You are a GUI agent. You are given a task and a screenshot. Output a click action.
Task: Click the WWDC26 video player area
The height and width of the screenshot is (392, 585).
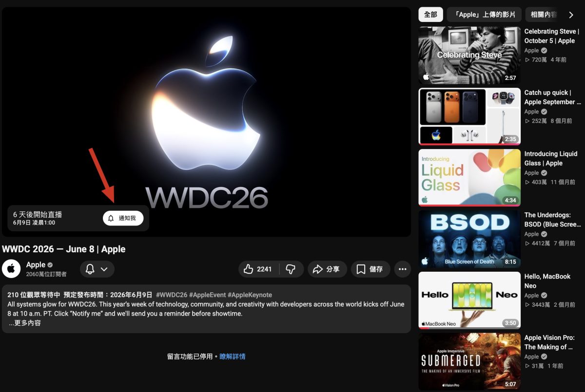coord(206,122)
